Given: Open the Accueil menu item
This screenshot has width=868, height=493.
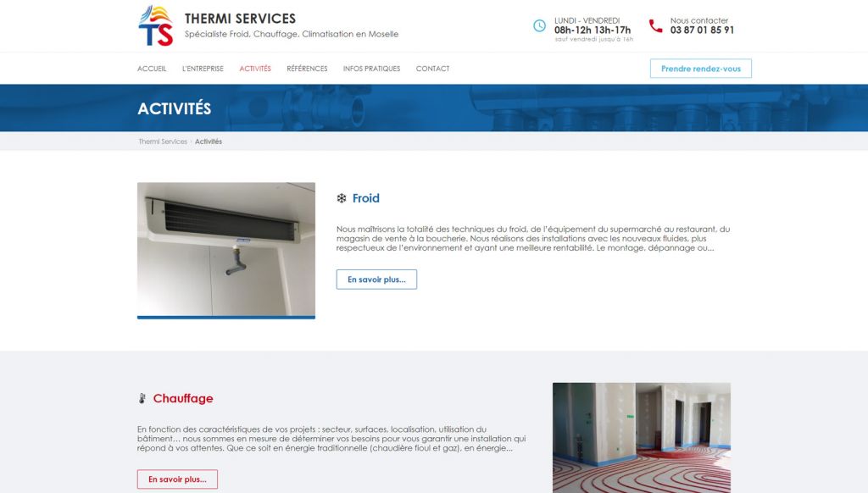Looking at the screenshot, I should (152, 69).
